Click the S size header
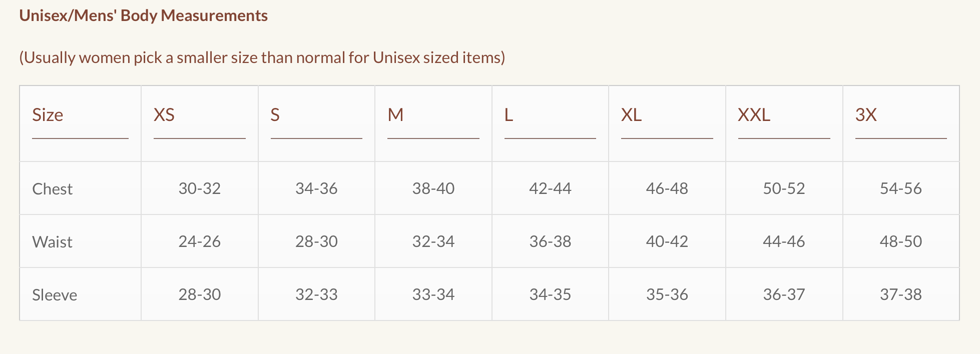This screenshot has height=354, width=980. [x=275, y=115]
